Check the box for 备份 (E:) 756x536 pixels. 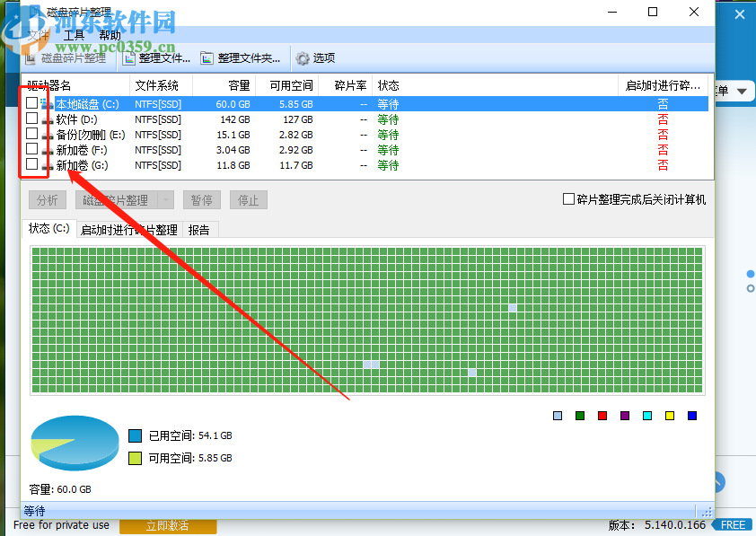coord(31,134)
